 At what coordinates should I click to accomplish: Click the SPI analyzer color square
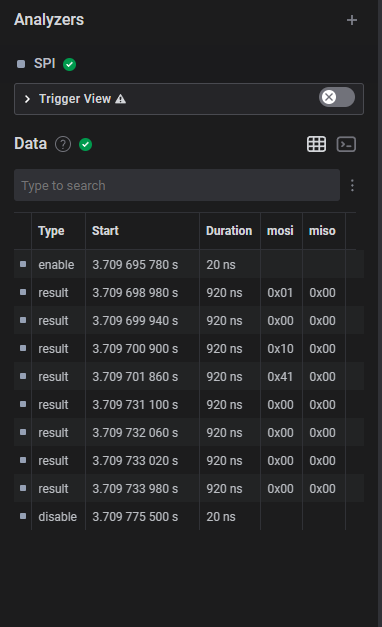pos(21,64)
